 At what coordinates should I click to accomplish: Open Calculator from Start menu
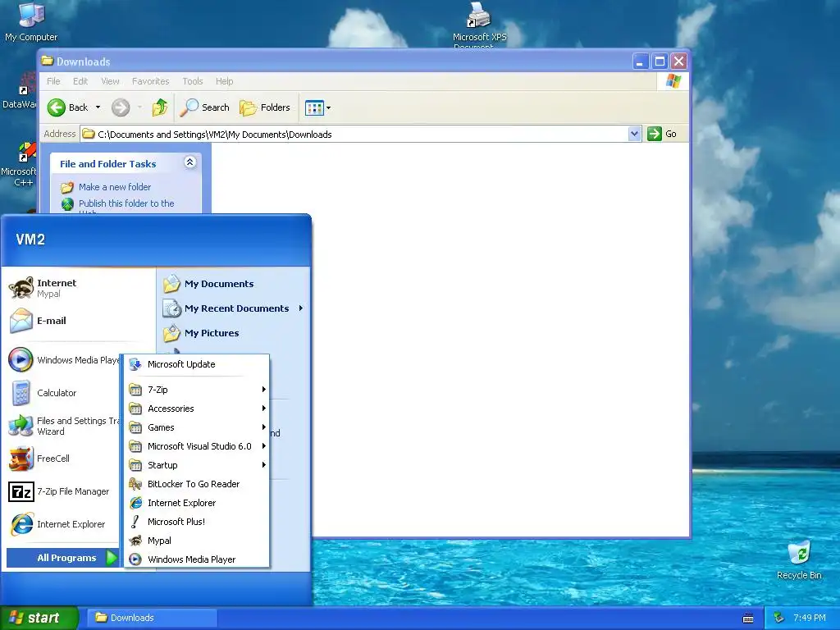(x=62, y=393)
